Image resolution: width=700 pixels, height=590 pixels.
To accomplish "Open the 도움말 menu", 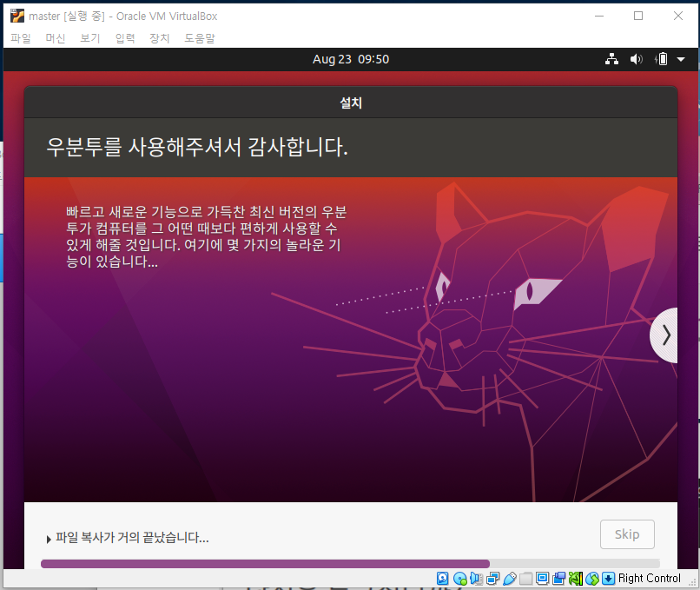I will click(200, 38).
